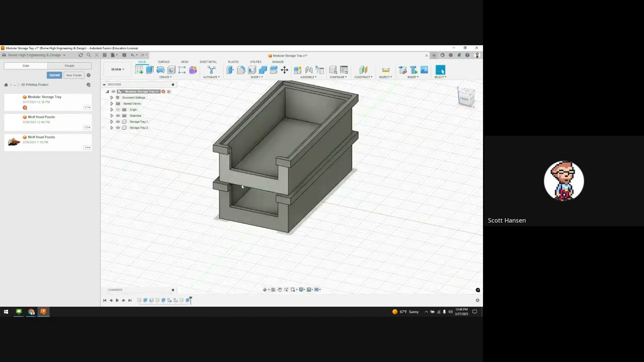Viewport: 644px width, 362px height.
Task: Expand Storage Tray:1 node
Action: click(112, 122)
